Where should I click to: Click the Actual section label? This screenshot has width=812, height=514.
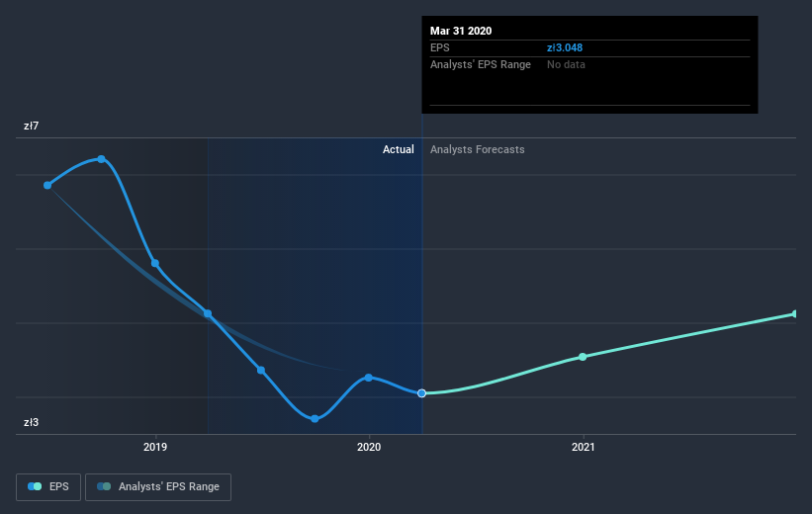click(x=399, y=149)
